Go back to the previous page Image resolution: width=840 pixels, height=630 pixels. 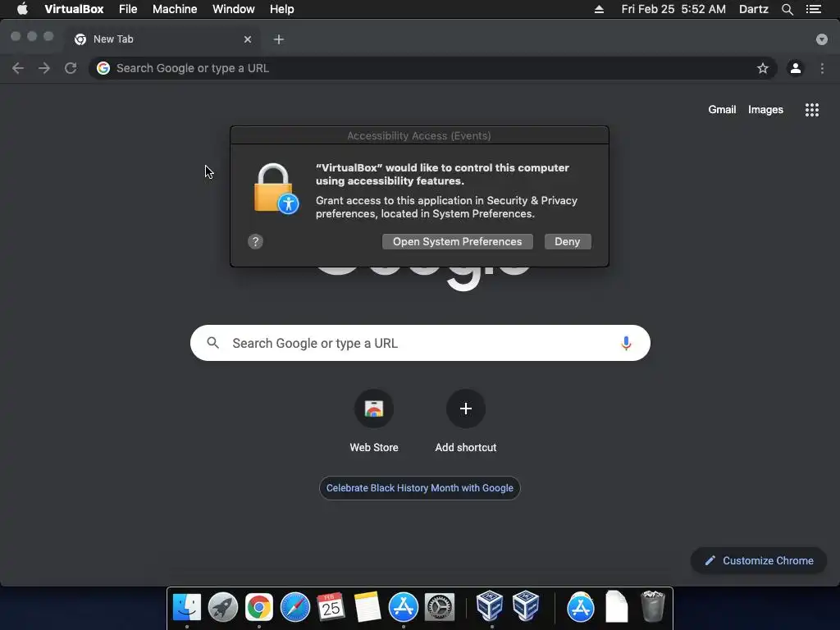[18, 68]
